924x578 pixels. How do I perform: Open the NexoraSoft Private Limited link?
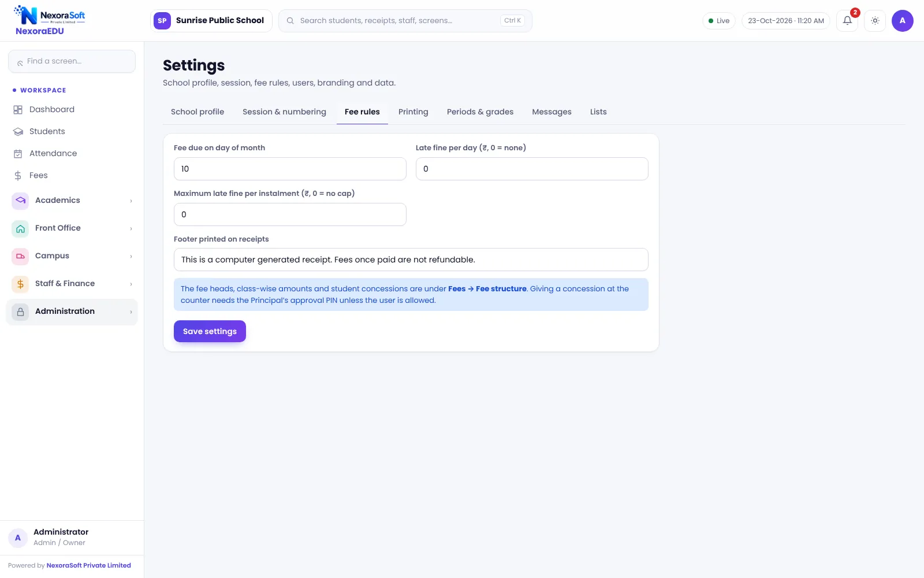89,565
